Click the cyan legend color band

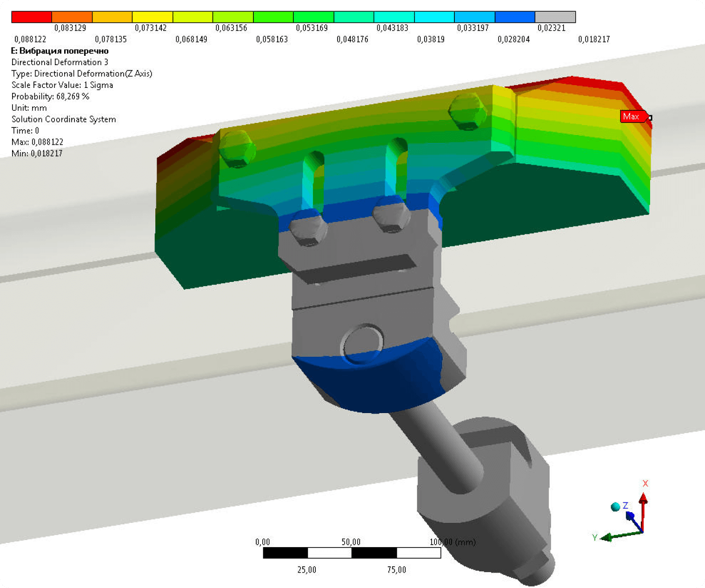click(x=434, y=17)
